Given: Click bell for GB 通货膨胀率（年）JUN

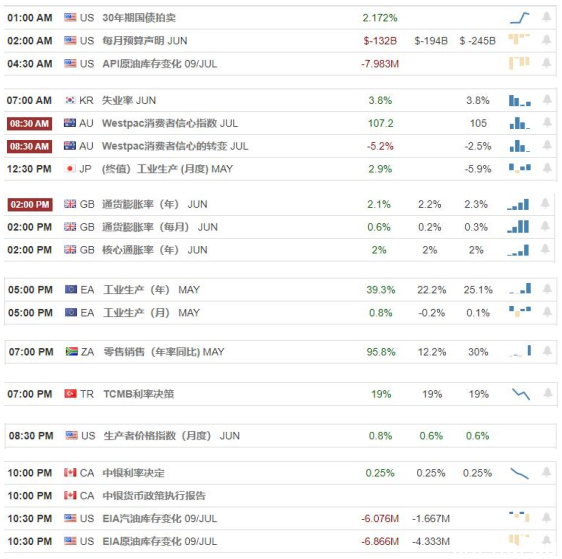Looking at the screenshot, I should coord(545,204).
